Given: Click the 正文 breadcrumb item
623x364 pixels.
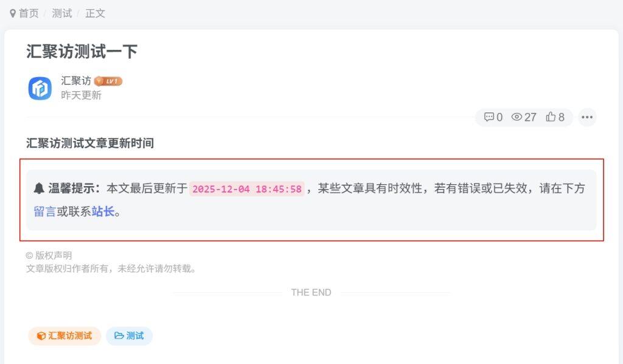Looking at the screenshot, I should pyautogui.click(x=95, y=13).
